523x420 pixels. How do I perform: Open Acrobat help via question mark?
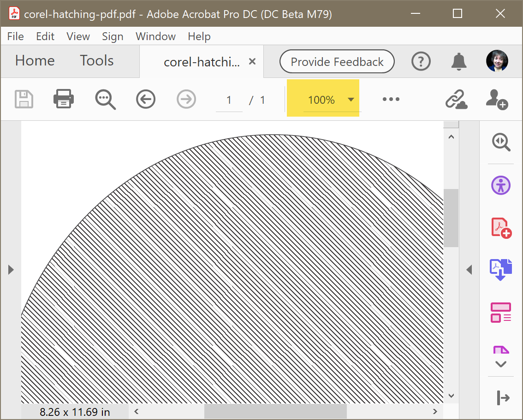click(421, 61)
